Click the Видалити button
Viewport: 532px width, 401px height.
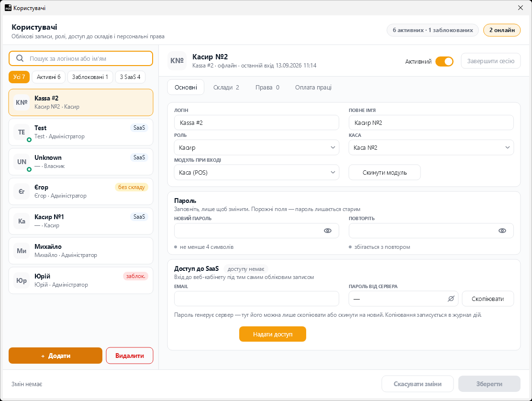pyautogui.click(x=130, y=356)
